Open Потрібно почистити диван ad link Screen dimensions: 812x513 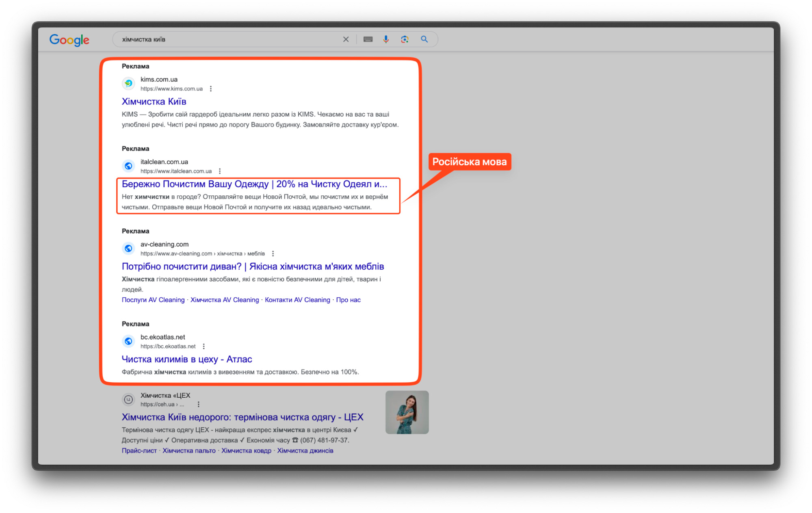253,266
